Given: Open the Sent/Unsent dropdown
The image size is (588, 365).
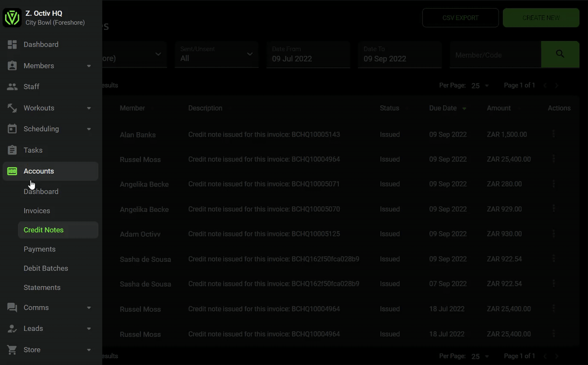Looking at the screenshot, I should pos(217,54).
